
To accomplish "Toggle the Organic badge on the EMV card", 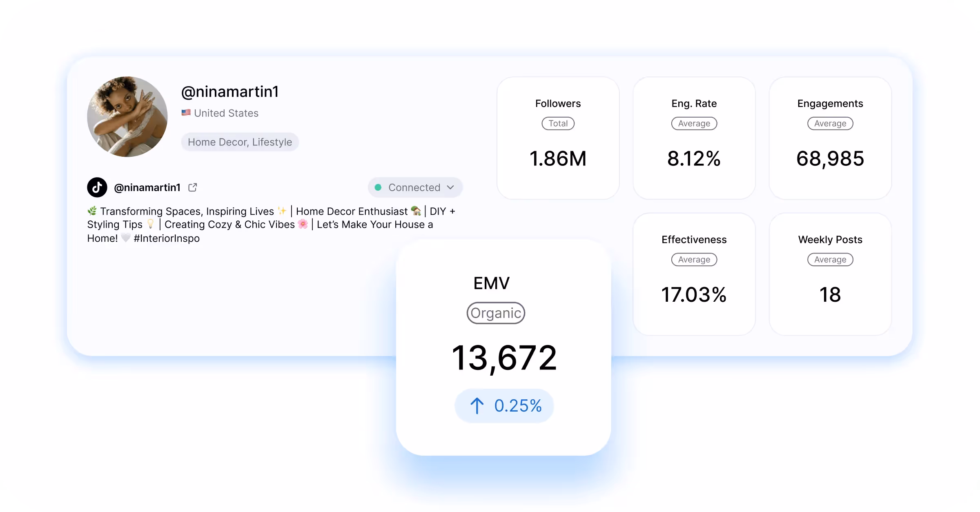I will pos(495,313).
